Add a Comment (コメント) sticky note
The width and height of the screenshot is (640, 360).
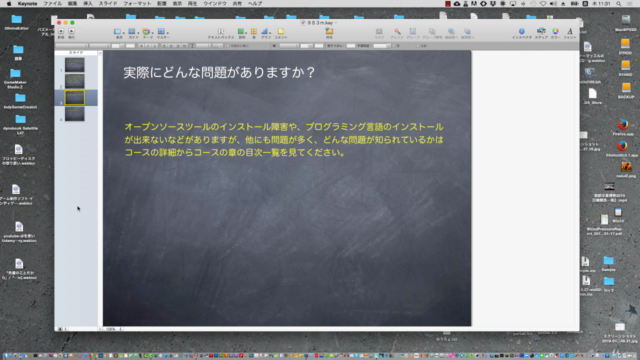tap(281, 31)
